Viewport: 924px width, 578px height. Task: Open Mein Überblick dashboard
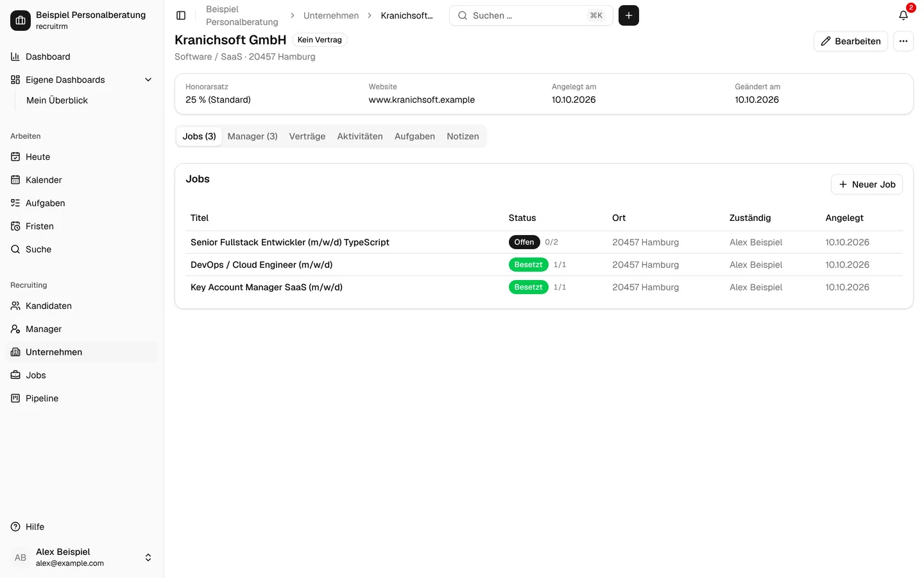(x=57, y=100)
